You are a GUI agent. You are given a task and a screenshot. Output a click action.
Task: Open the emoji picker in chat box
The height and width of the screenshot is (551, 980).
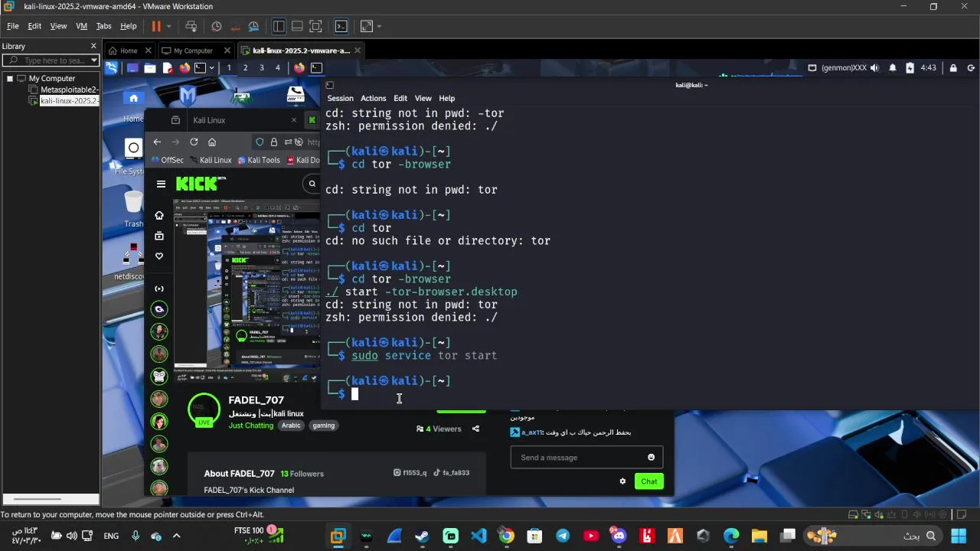coord(652,458)
